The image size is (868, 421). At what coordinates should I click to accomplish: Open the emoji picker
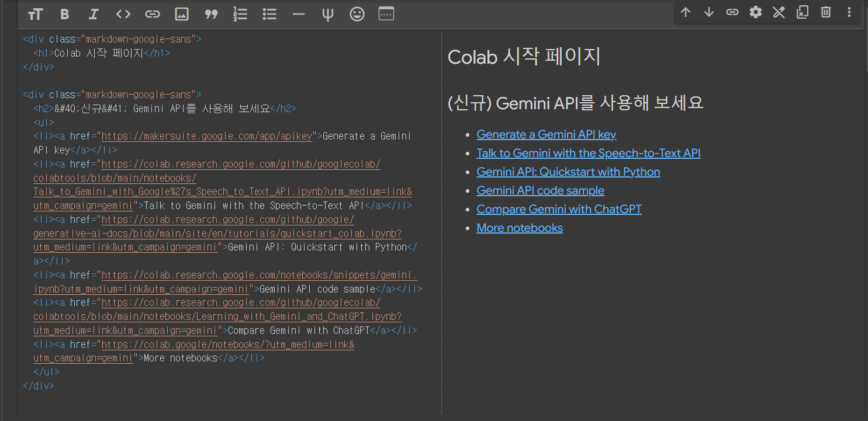click(x=357, y=14)
